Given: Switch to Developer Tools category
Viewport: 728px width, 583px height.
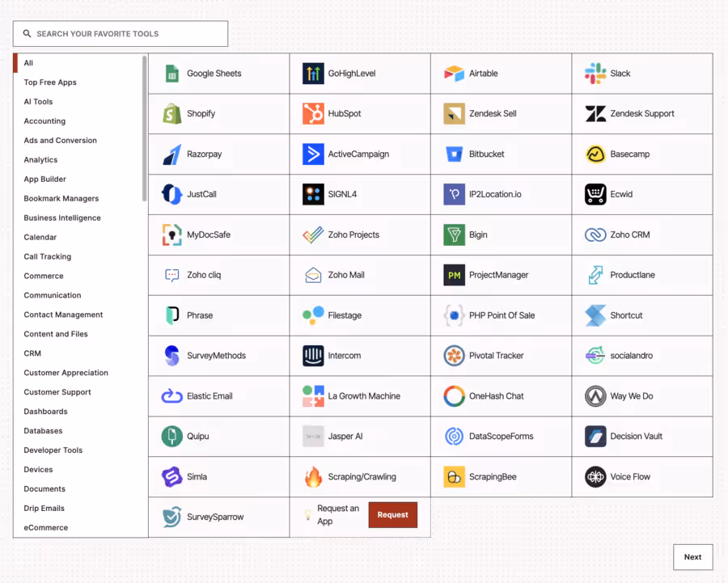Looking at the screenshot, I should point(53,450).
